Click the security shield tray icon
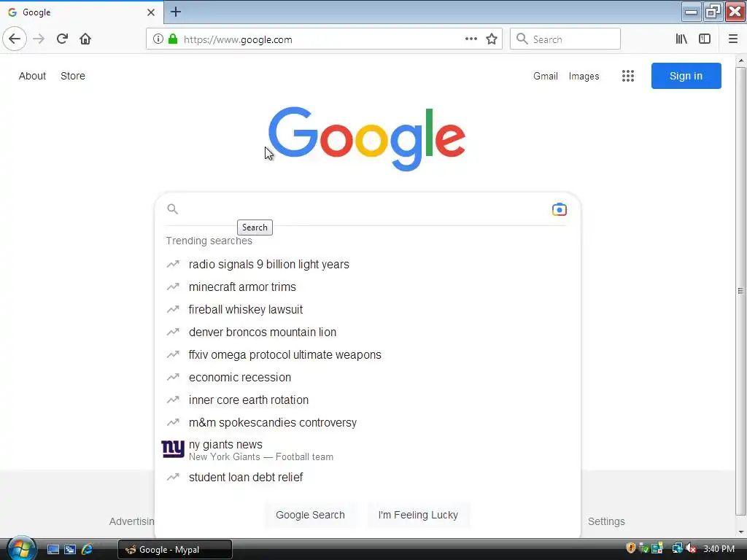Screen dimensions: 747x560 coord(631,548)
